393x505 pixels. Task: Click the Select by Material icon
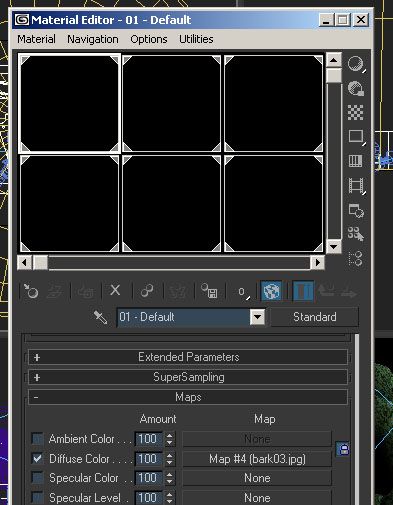[x=356, y=234]
